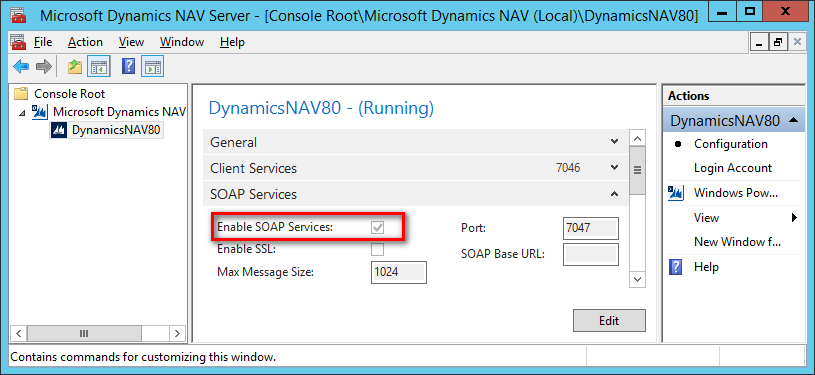Screen dimensions: 815x375
Task: Open the File menu
Action: [43, 42]
